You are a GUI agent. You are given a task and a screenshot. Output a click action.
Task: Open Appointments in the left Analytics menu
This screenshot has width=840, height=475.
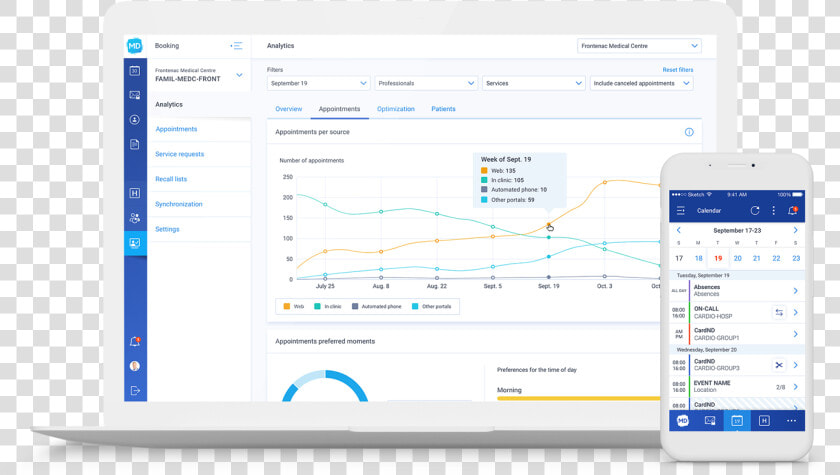pos(176,129)
